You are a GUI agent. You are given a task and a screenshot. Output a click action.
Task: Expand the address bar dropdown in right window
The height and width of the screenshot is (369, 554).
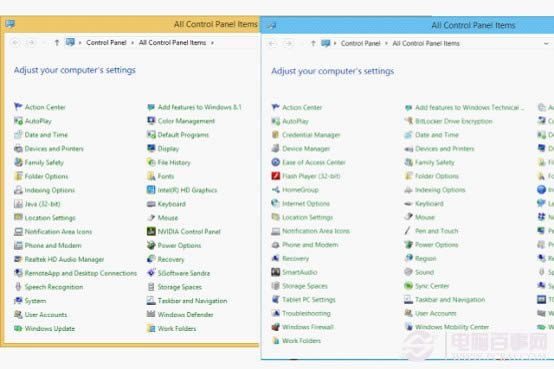click(546, 43)
